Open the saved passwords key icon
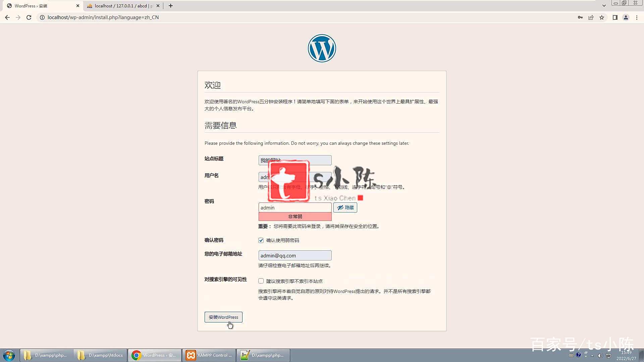The image size is (644, 362). tap(580, 17)
